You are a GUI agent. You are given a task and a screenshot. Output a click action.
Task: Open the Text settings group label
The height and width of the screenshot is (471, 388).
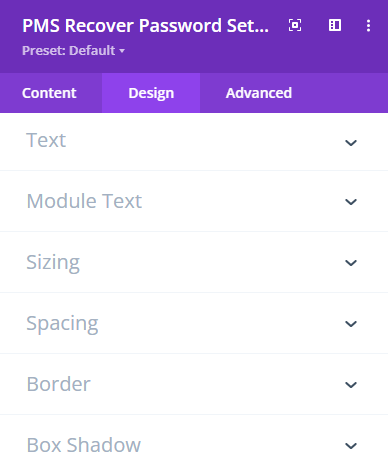click(46, 140)
